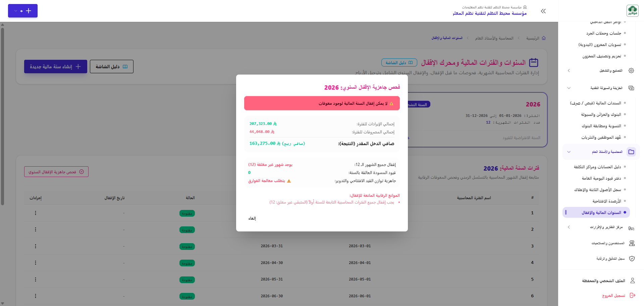
Task: Click the outlined دليل الشاشة button
Action: [112, 67]
